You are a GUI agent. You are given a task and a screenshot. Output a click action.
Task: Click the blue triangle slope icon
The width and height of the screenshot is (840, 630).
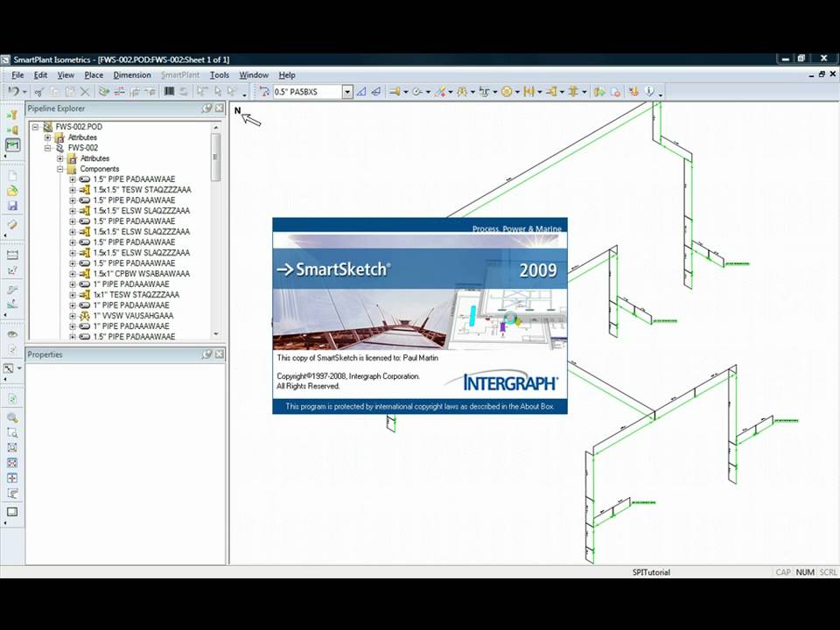[x=361, y=92]
